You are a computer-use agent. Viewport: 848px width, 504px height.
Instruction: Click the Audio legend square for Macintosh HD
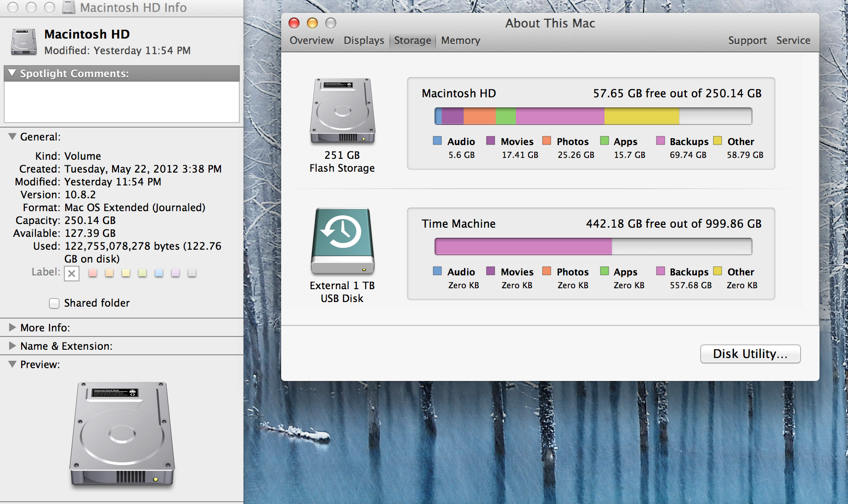click(437, 141)
